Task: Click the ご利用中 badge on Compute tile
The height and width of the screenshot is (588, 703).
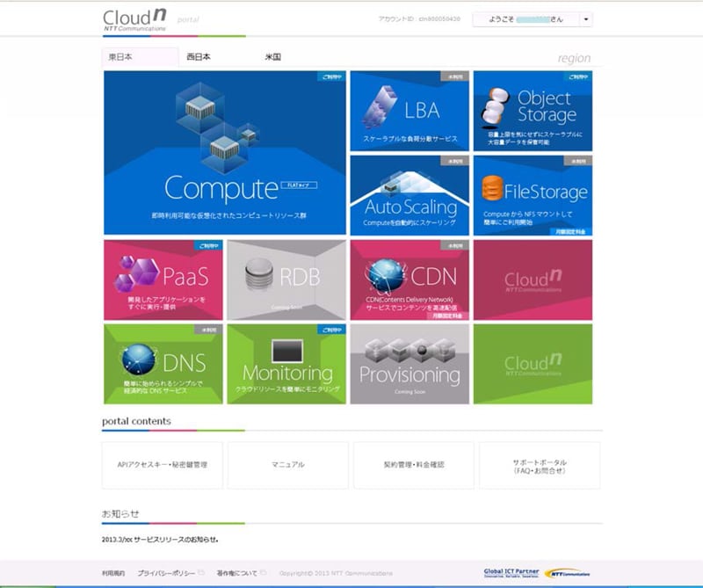Action: pos(331,76)
